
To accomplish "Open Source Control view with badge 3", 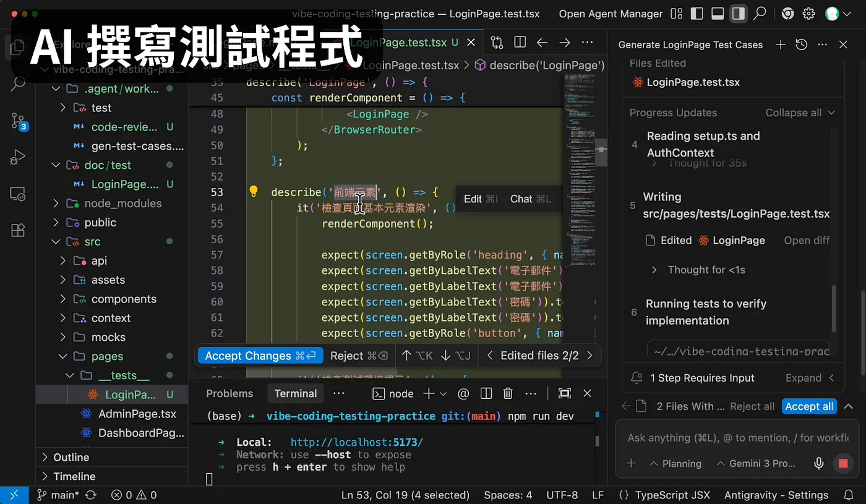I will coord(19,121).
